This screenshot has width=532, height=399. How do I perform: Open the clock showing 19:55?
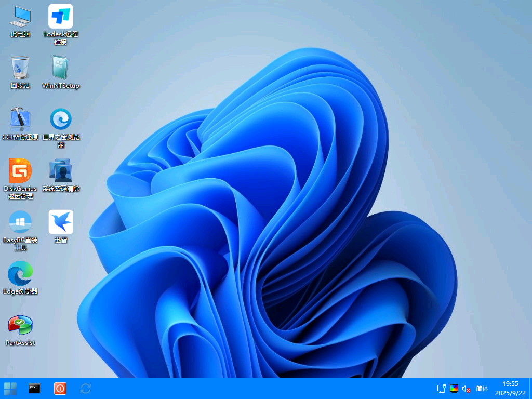(x=510, y=389)
